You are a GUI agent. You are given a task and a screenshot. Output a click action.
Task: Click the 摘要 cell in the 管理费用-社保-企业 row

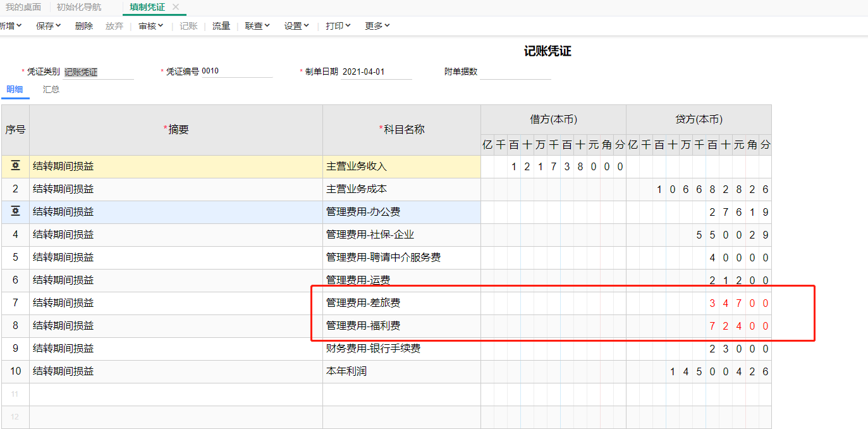(x=176, y=235)
